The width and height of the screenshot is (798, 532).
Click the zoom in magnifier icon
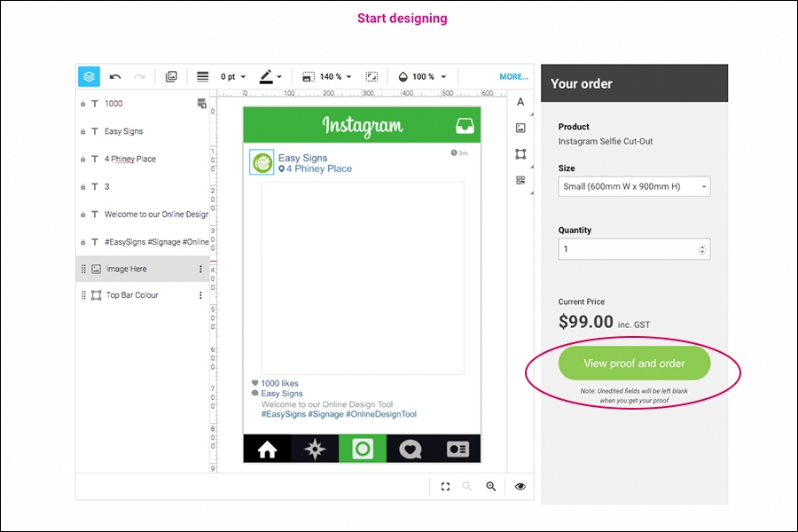[x=491, y=487]
